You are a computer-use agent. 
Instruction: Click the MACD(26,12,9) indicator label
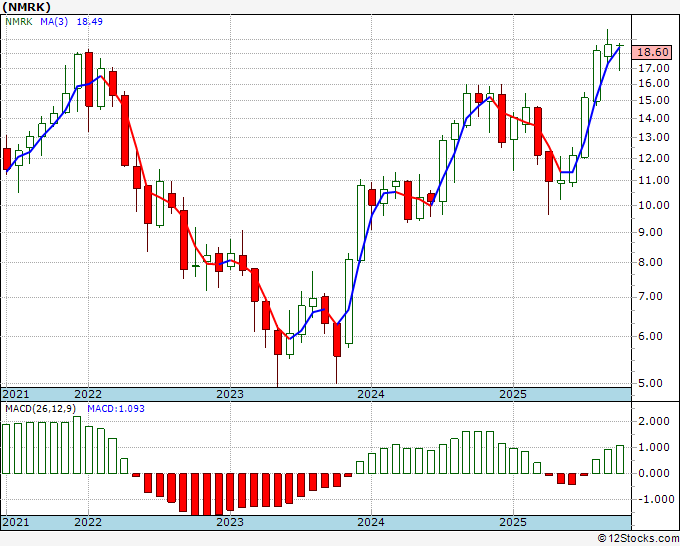tap(41, 409)
